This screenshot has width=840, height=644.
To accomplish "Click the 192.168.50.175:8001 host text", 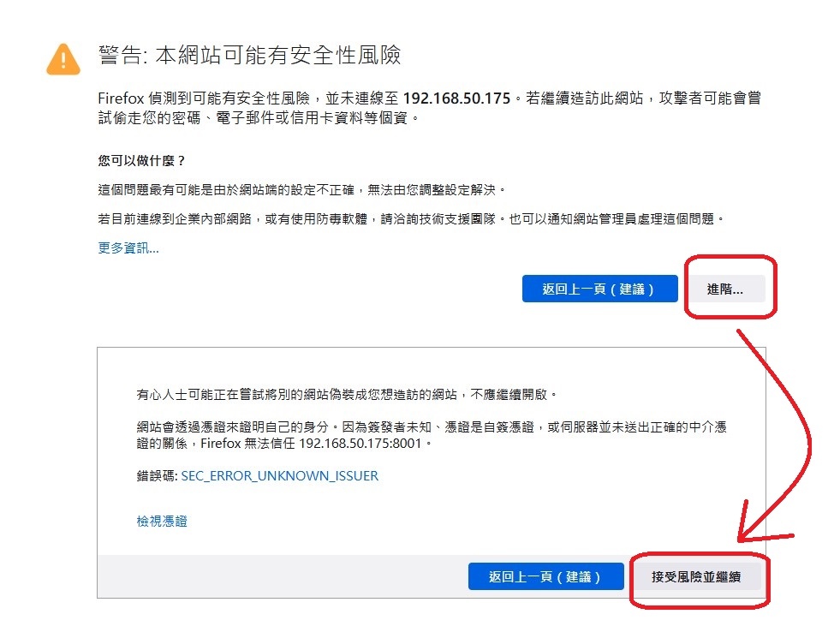I will (360, 444).
